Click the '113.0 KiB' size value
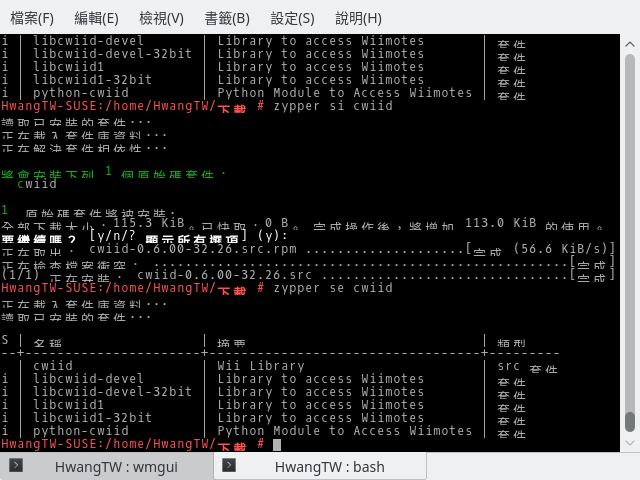Image resolution: width=640 pixels, height=480 pixels. coord(500,223)
